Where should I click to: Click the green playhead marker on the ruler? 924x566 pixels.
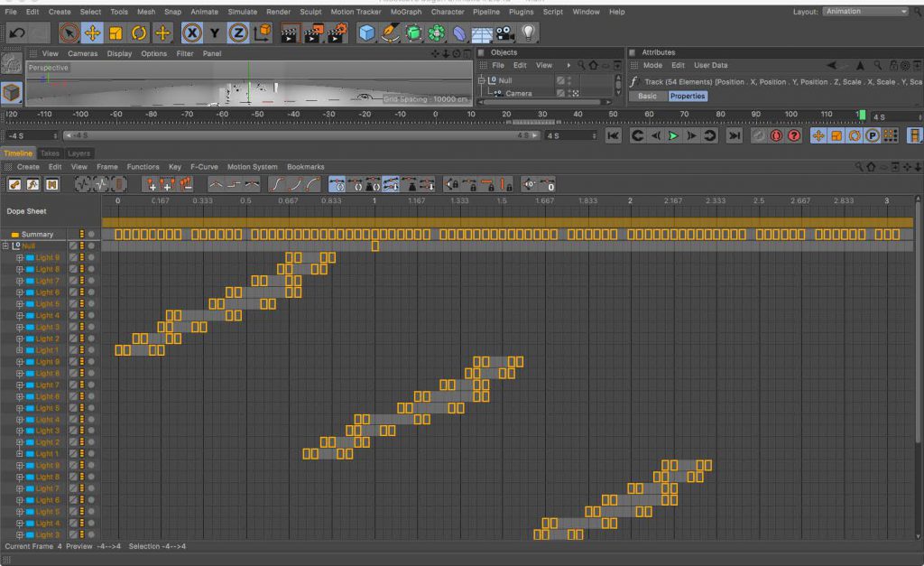pos(862,115)
